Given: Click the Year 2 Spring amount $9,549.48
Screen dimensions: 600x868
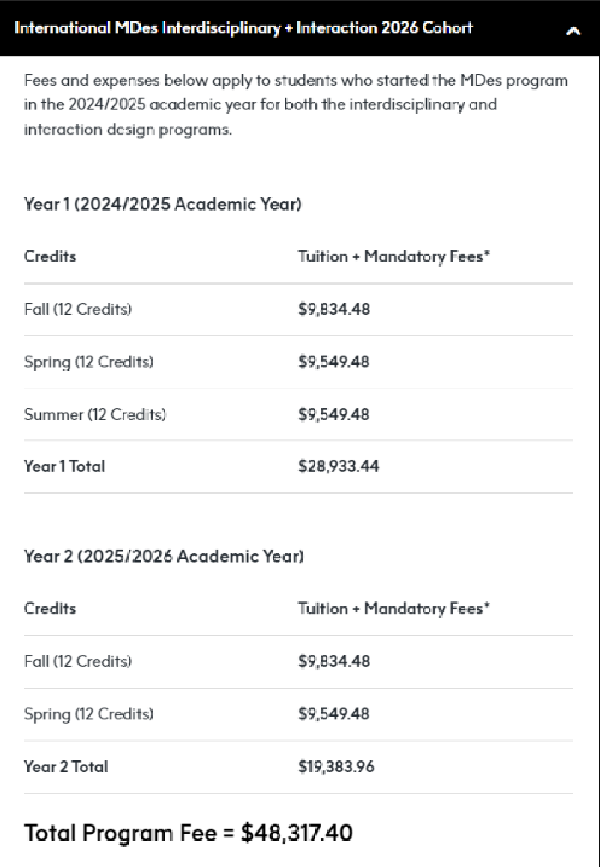Looking at the screenshot, I should pyautogui.click(x=333, y=714).
